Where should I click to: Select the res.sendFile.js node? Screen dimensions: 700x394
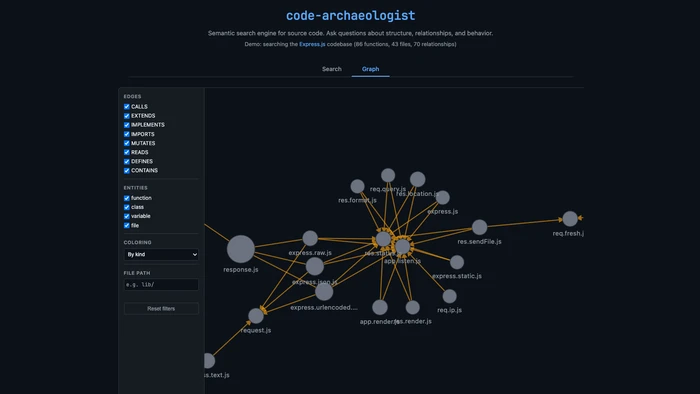[x=479, y=227]
